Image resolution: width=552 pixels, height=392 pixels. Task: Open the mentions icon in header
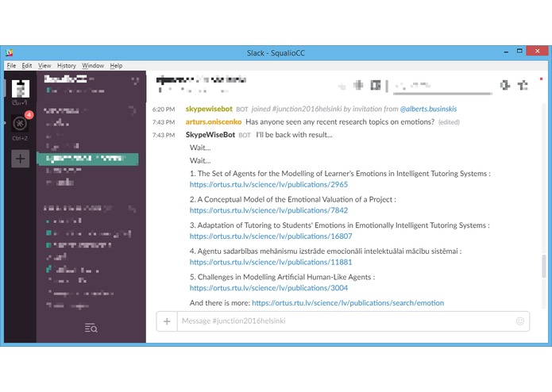point(505,85)
